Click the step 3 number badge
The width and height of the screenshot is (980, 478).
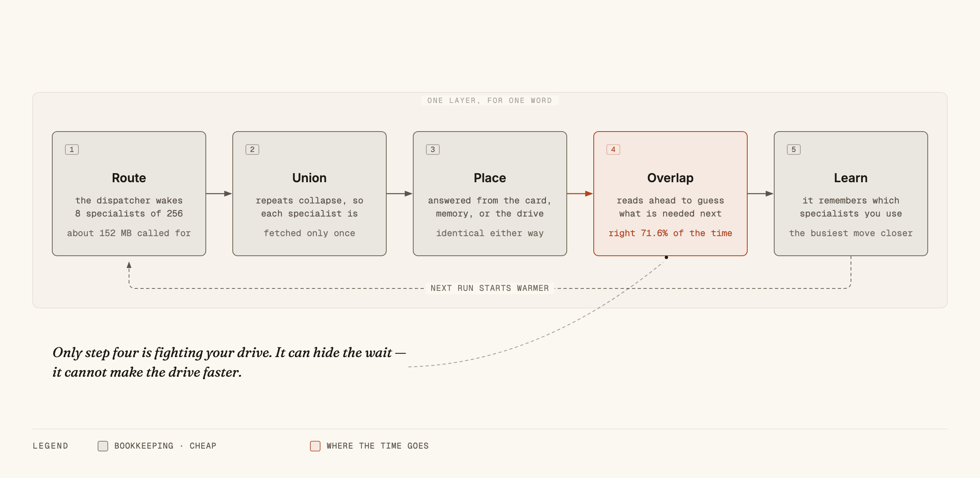tap(433, 150)
